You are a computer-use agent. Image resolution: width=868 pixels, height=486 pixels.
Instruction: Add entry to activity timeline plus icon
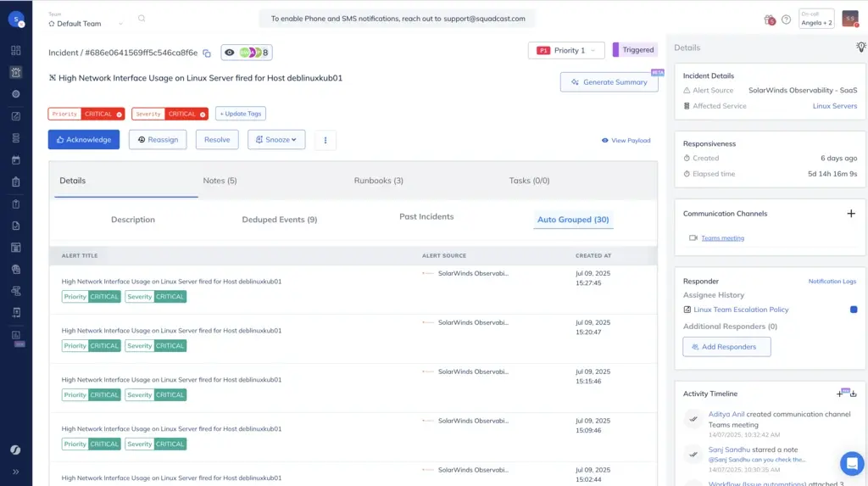840,394
